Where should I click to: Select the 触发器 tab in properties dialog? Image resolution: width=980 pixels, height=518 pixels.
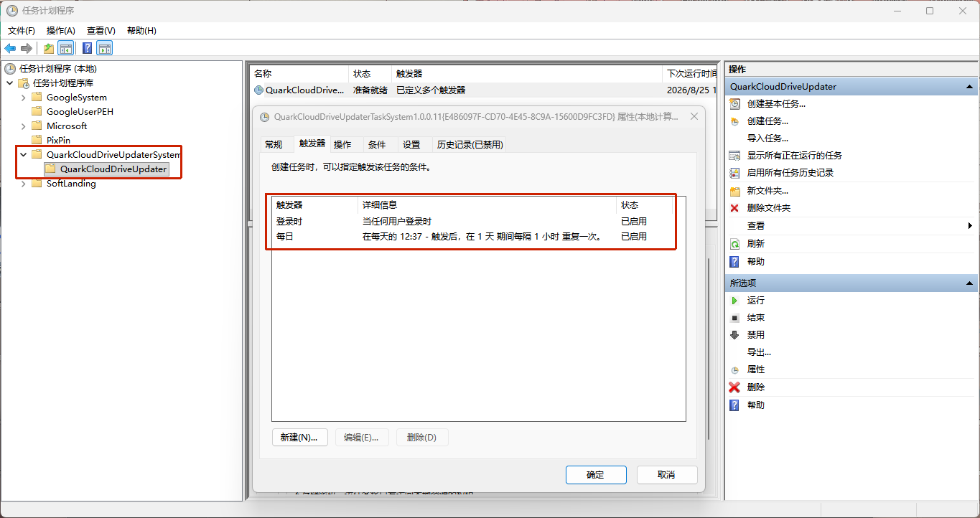[x=312, y=143]
